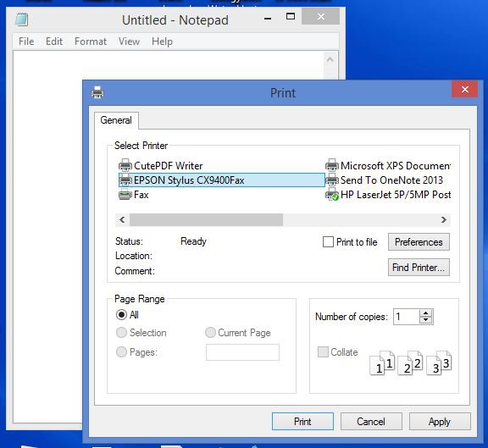Close the Print dialog

[465, 90]
